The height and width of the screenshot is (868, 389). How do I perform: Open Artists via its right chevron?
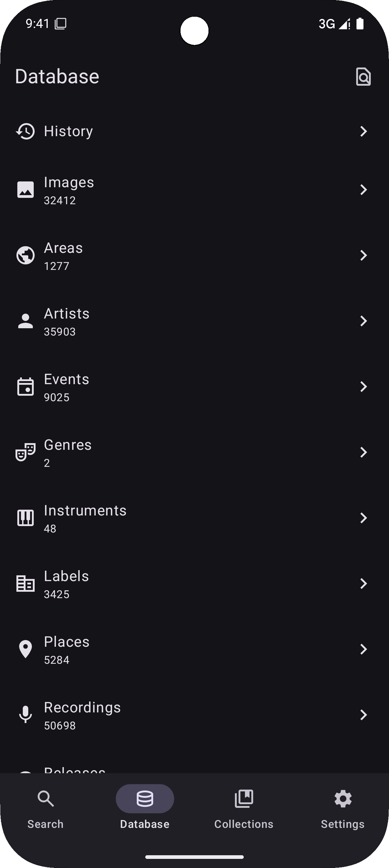click(363, 321)
